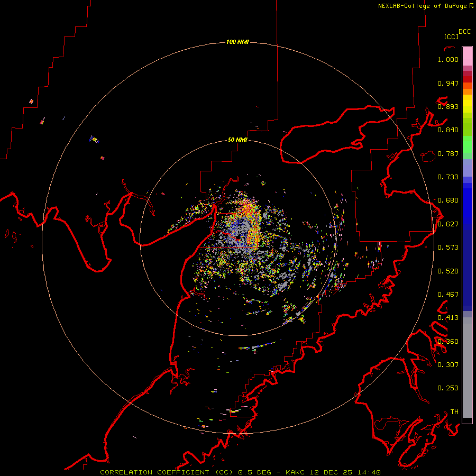Click the 50 NMI range ring label

point(237,140)
